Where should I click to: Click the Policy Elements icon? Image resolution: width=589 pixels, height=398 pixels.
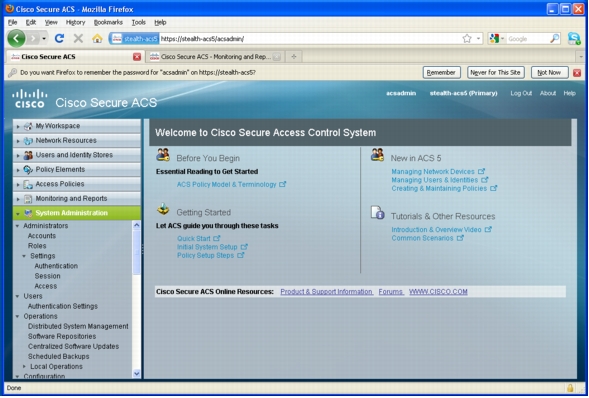[x=28, y=170]
